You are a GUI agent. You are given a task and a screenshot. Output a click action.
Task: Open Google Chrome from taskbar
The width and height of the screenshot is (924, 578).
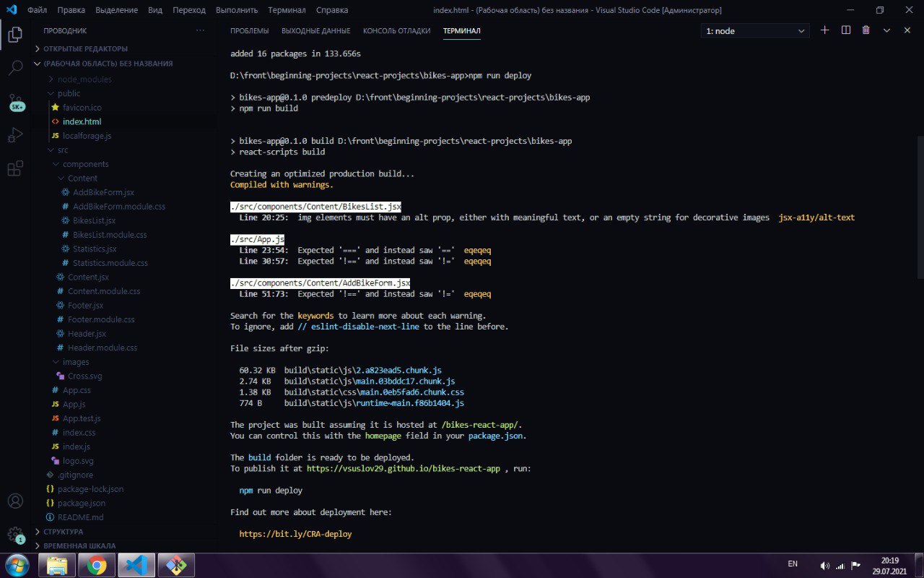pos(96,565)
